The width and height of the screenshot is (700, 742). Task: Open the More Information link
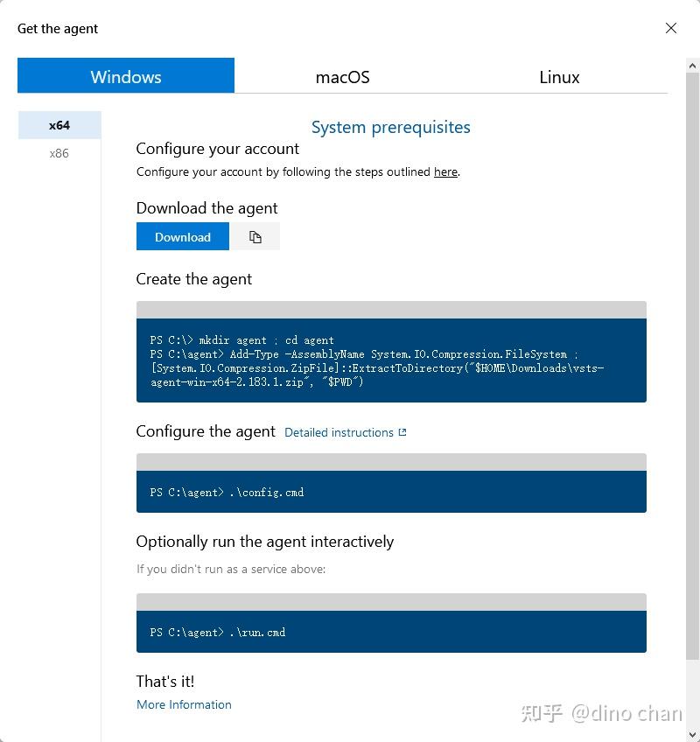tap(184, 704)
